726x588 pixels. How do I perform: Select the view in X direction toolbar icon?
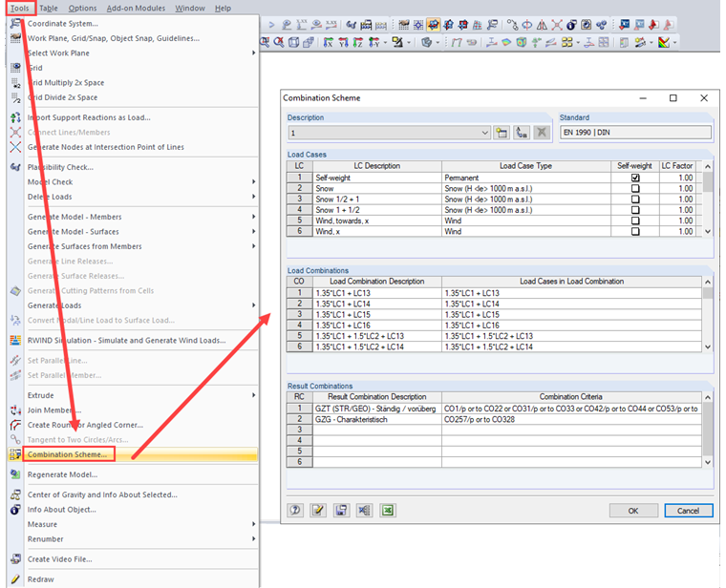coord(329,43)
